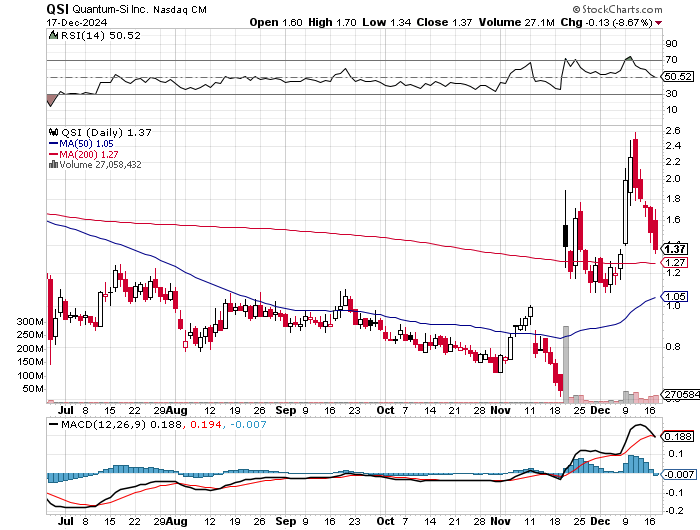This screenshot has height=530, width=700.
Task: Click the RSI(14) 50.52 legend text
Action: (101, 35)
